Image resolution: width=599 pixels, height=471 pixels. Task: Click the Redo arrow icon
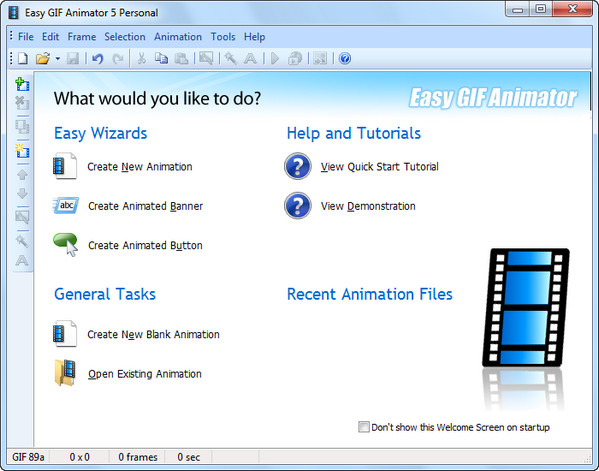[118, 58]
